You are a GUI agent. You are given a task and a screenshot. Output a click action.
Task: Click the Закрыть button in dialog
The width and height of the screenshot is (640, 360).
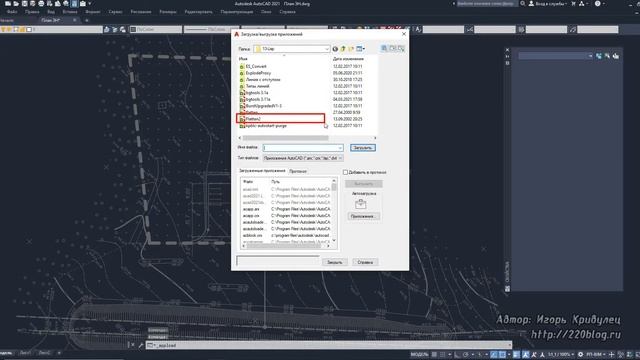pyautogui.click(x=335, y=262)
